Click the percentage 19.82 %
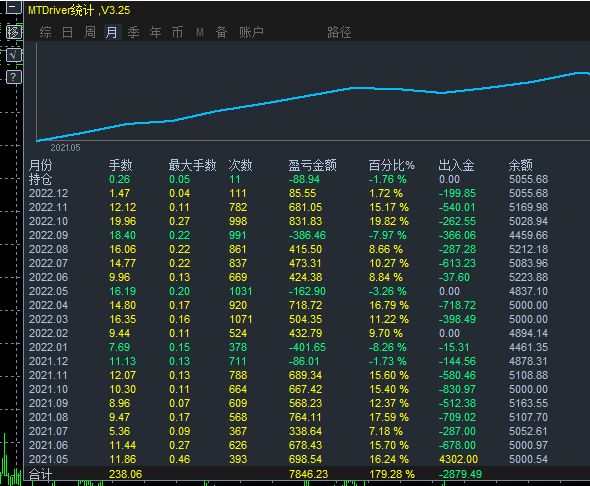This screenshot has height=486, width=590. pos(389,221)
